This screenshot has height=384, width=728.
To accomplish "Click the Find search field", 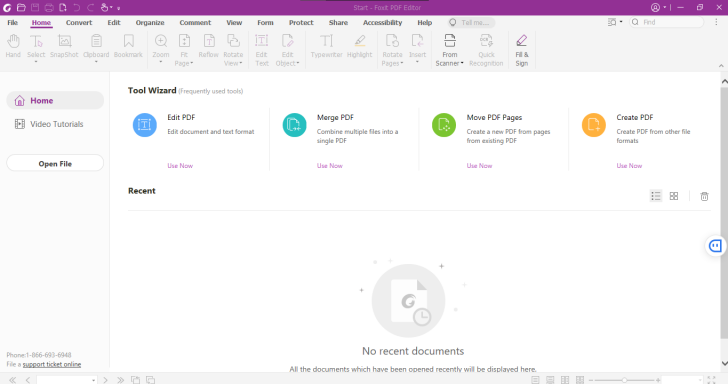I will click(666, 22).
